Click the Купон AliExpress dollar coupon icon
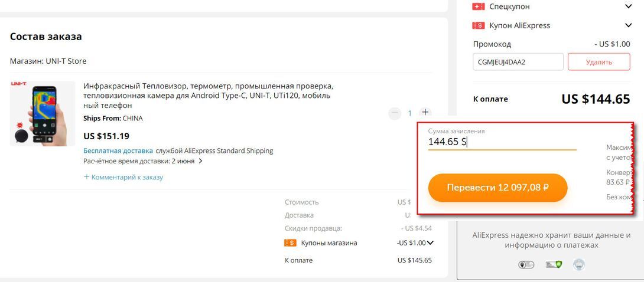Viewport: 644px width, 282px height. pos(479,25)
